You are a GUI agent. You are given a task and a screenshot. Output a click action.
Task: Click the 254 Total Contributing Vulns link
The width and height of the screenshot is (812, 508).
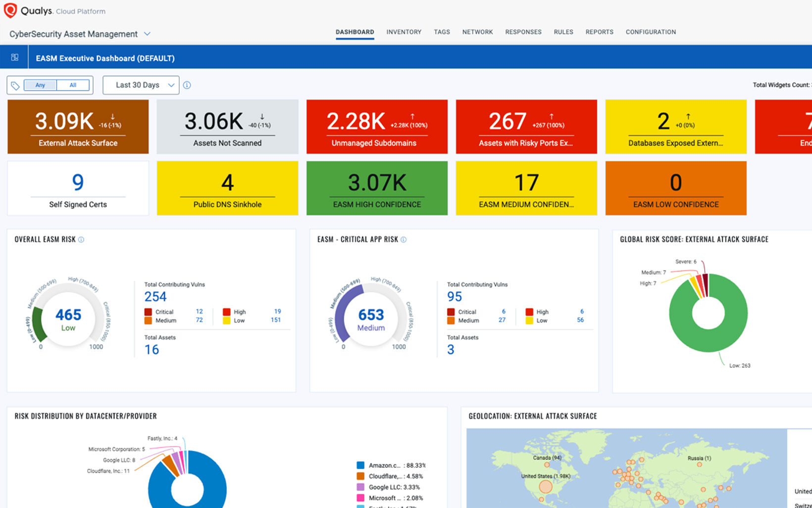(x=155, y=297)
